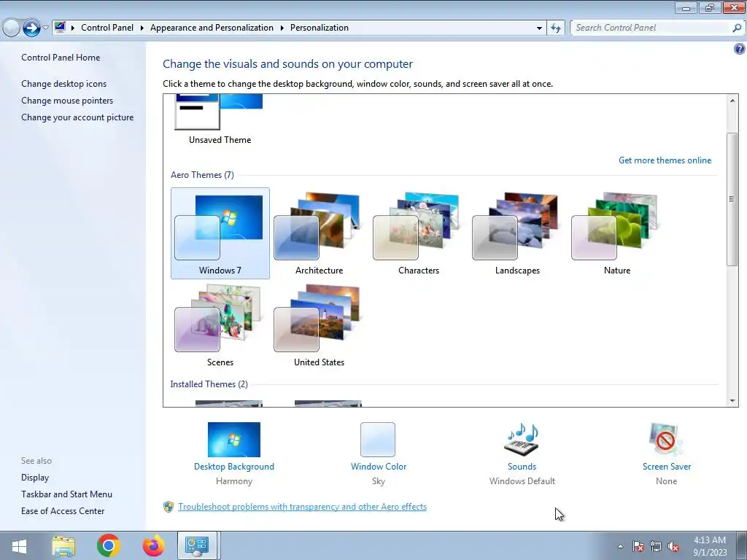Open Taskbar and Start Menu link
The height and width of the screenshot is (560, 747).
[66, 494]
